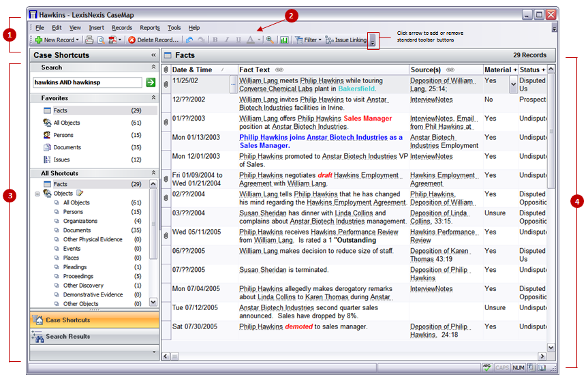
Task: Collapse the Objects tree node
Action: (x=37, y=194)
